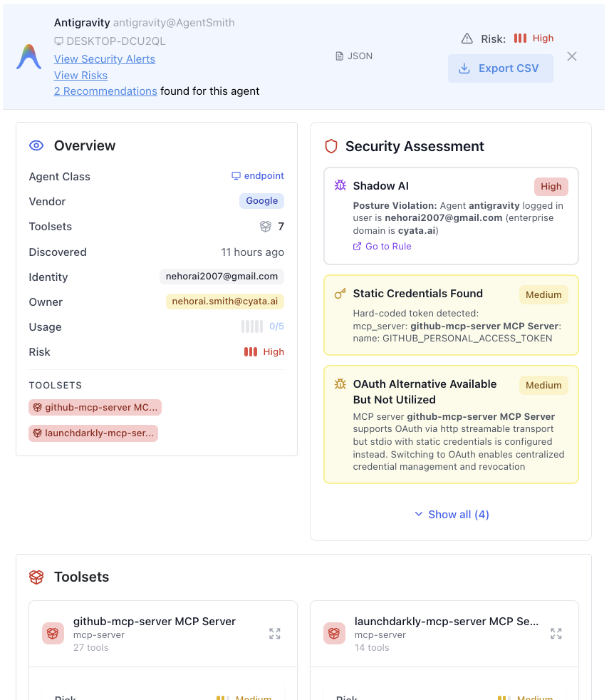Click the Shadow AI bug icon
609x700 pixels.
pyautogui.click(x=340, y=185)
